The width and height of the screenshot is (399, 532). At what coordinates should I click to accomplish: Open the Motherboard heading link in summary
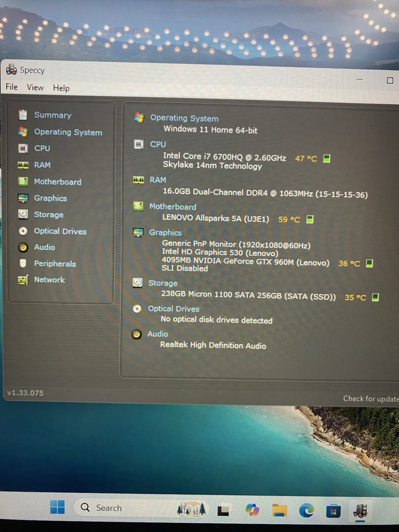point(173,206)
